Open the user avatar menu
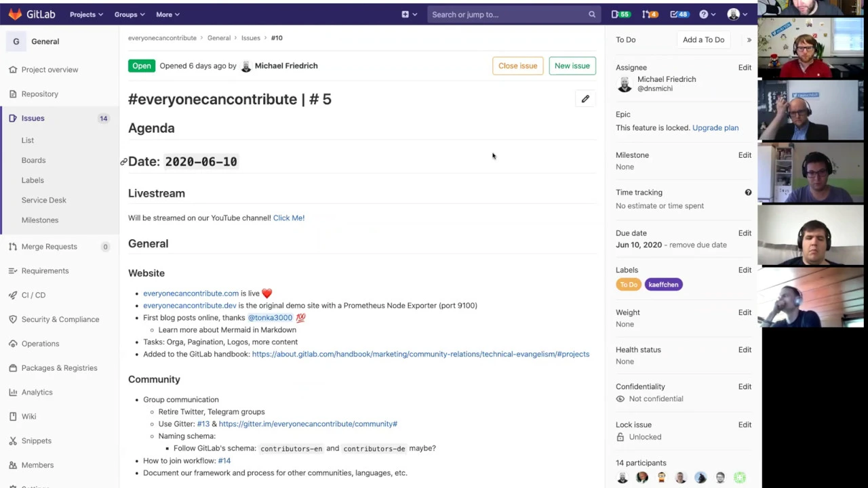This screenshot has width=868, height=488. tap(736, 14)
